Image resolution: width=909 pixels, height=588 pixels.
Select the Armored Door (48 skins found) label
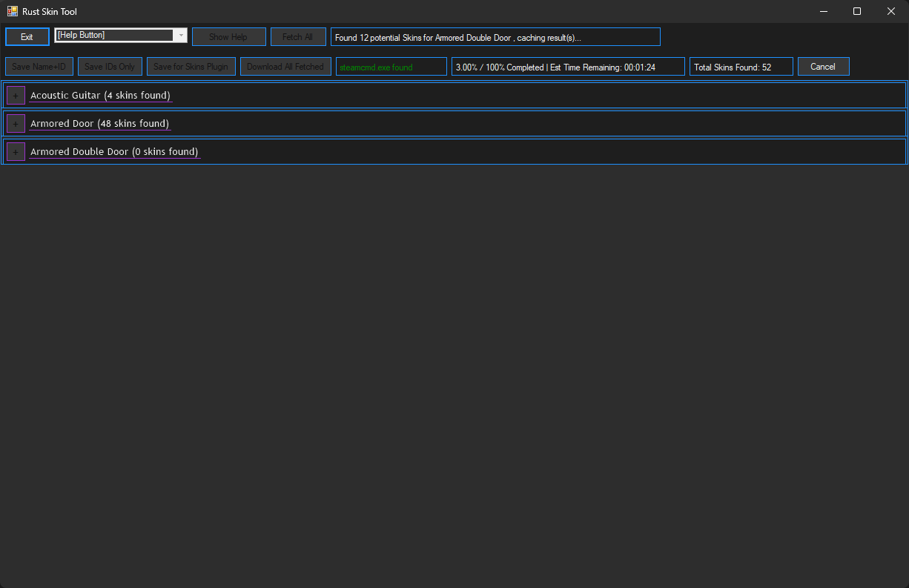point(99,124)
